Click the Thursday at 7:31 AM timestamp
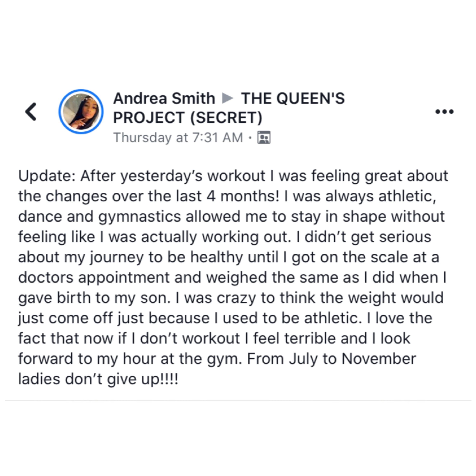This screenshot has width=476, height=476. pyautogui.click(x=178, y=138)
